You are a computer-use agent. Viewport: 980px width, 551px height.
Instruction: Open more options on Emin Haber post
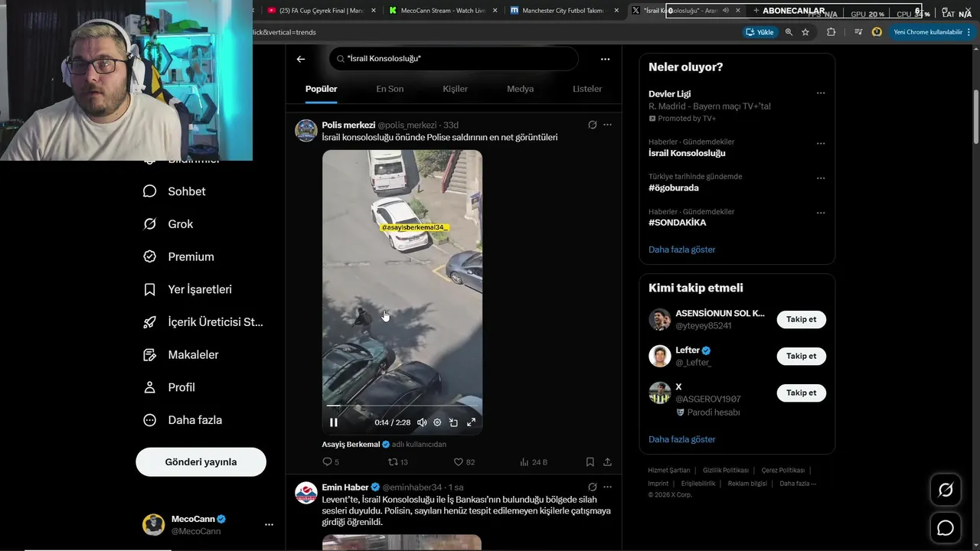[x=607, y=487]
